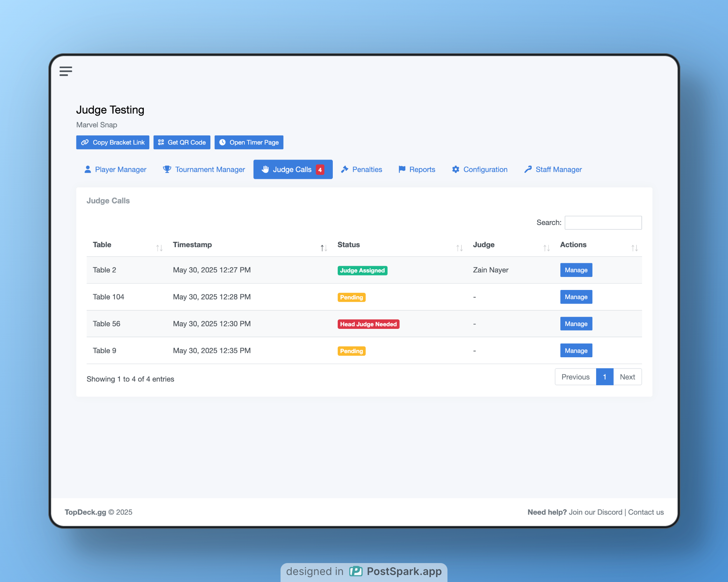Image resolution: width=728 pixels, height=582 pixels.
Task: Go to Next page of entries
Action: tap(627, 377)
